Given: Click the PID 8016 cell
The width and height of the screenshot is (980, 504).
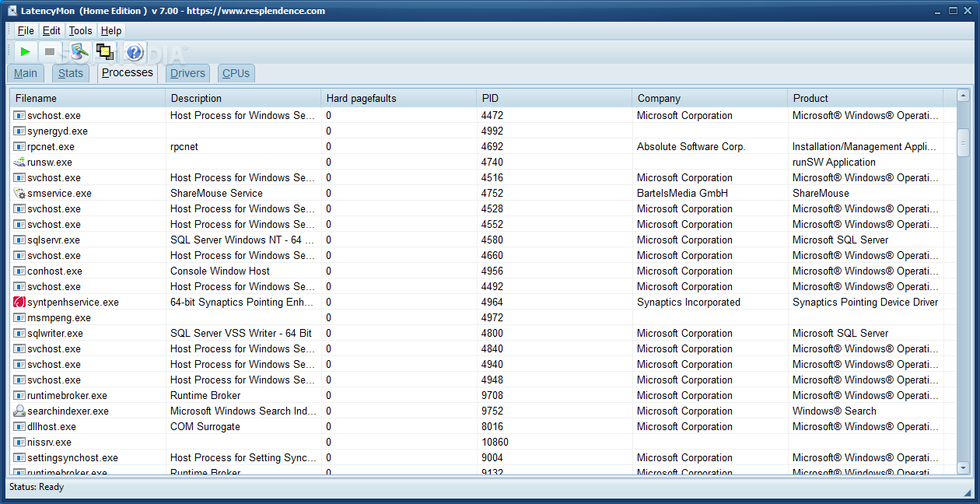Looking at the screenshot, I should click(x=492, y=426).
